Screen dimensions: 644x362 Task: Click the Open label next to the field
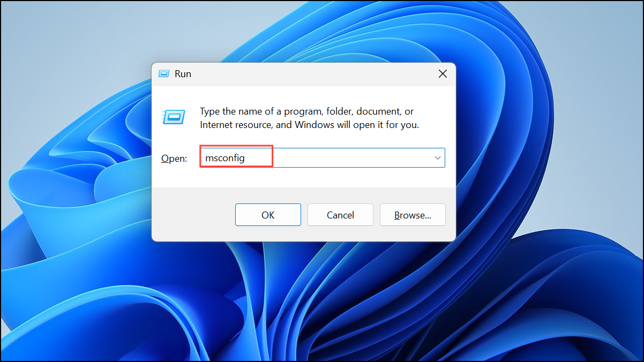click(174, 158)
